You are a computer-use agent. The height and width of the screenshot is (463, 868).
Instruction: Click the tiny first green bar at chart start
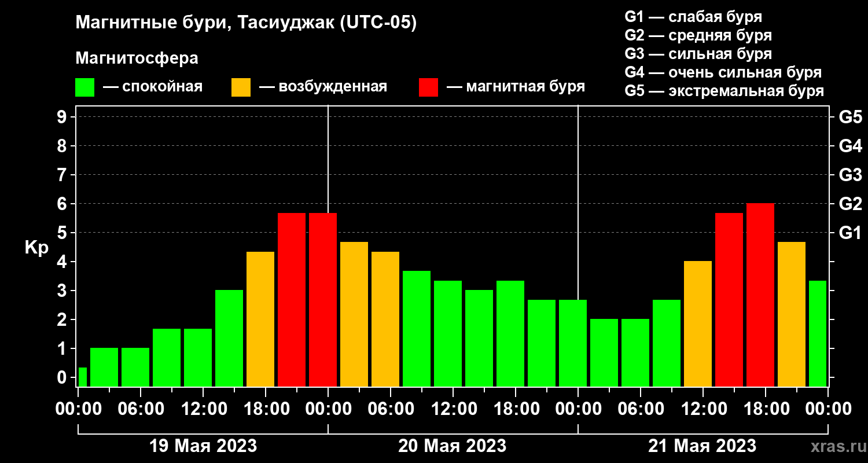83,377
